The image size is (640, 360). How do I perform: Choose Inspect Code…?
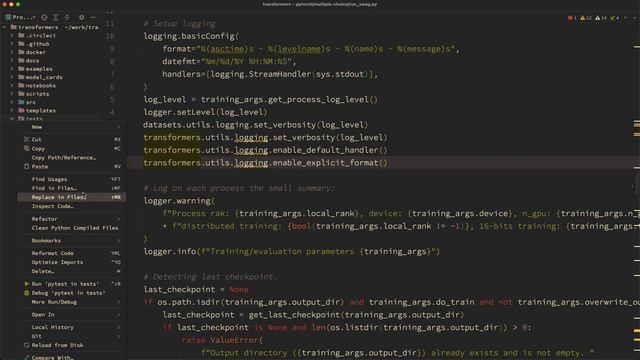tap(71, 206)
